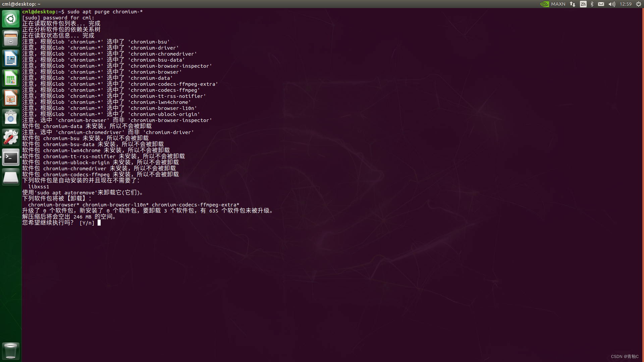Click the 'chromium-browser-l10n*' removal entry
The image size is (644, 362).
pyautogui.click(x=115, y=205)
